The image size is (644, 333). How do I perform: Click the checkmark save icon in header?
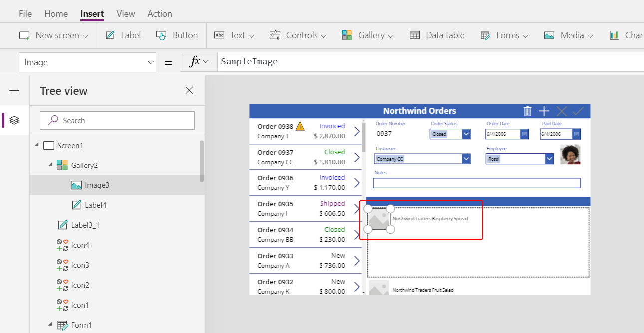578,111
